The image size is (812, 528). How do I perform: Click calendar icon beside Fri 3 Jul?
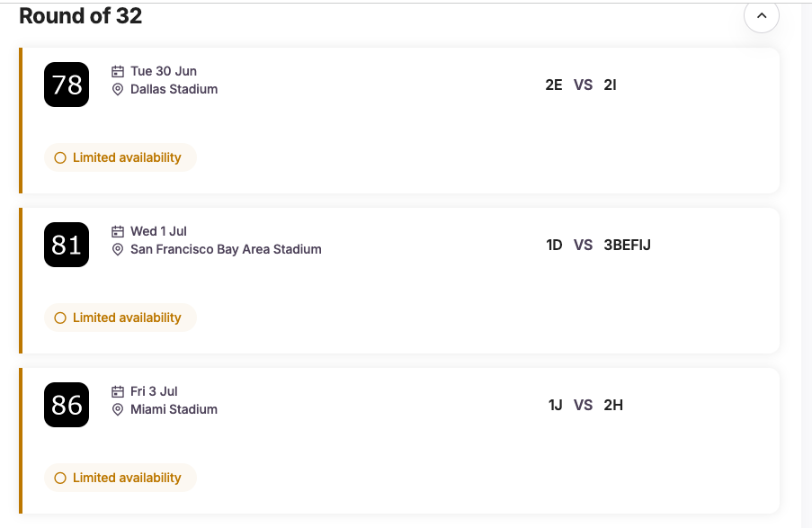(x=118, y=391)
